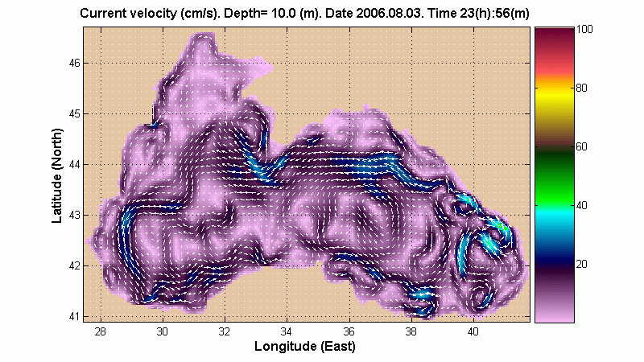Click the longitude tick label 36

tap(349, 331)
